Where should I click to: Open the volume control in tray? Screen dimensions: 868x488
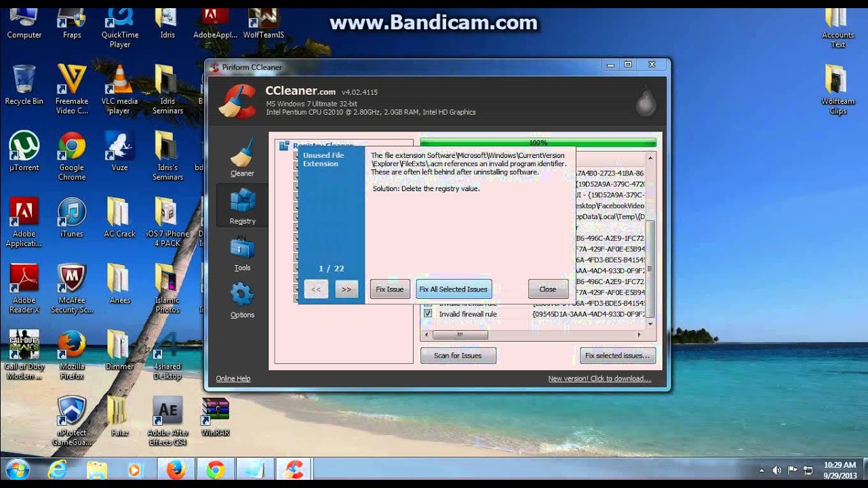click(x=777, y=470)
